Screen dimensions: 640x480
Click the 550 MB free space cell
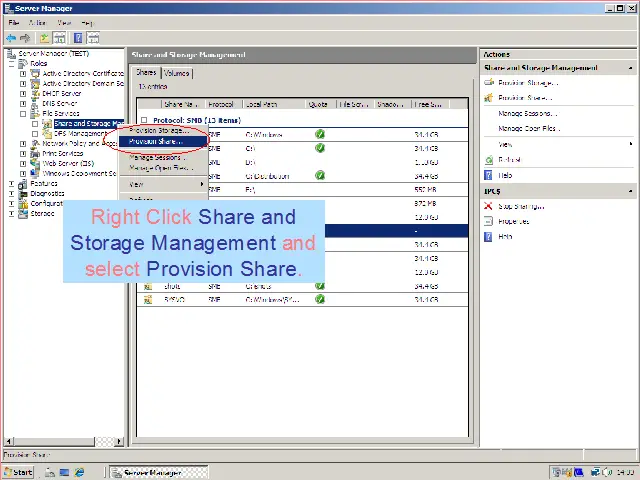coord(425,190)
